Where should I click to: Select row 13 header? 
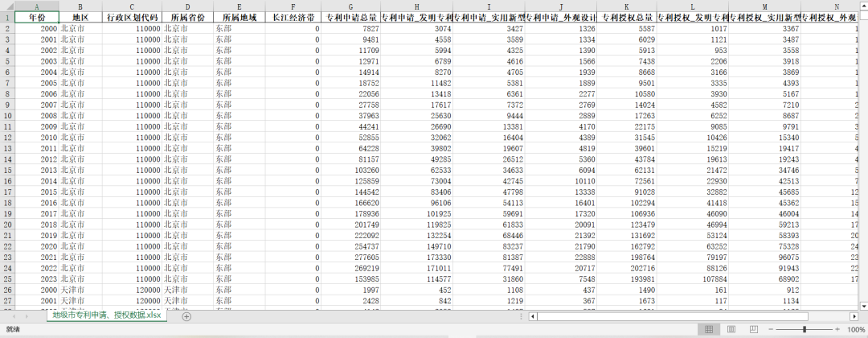click(x=6, y=148)
